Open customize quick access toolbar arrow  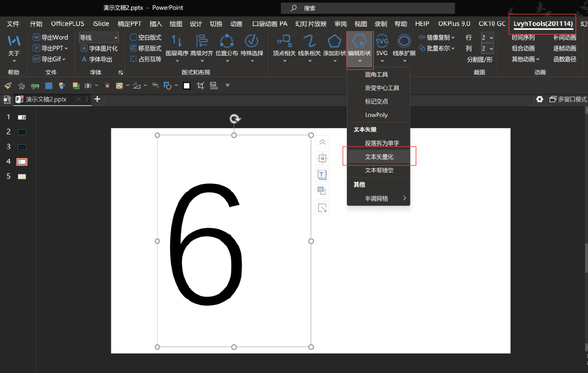[227, 86]
